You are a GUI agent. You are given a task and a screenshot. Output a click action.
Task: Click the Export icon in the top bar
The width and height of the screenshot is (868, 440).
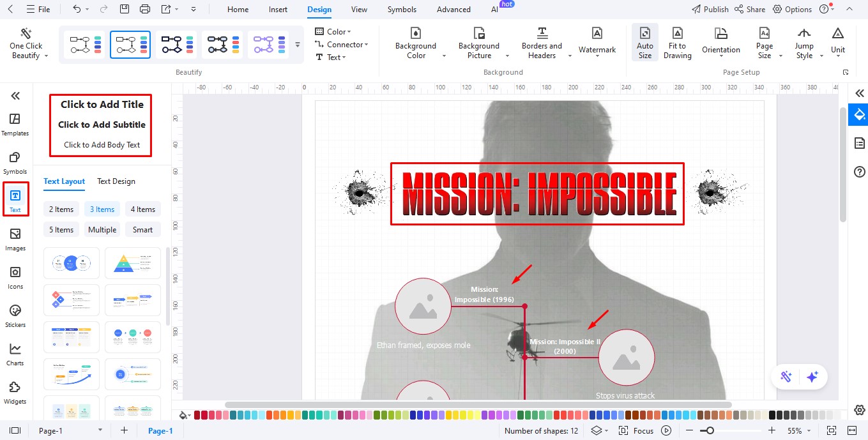click(166, 10)
